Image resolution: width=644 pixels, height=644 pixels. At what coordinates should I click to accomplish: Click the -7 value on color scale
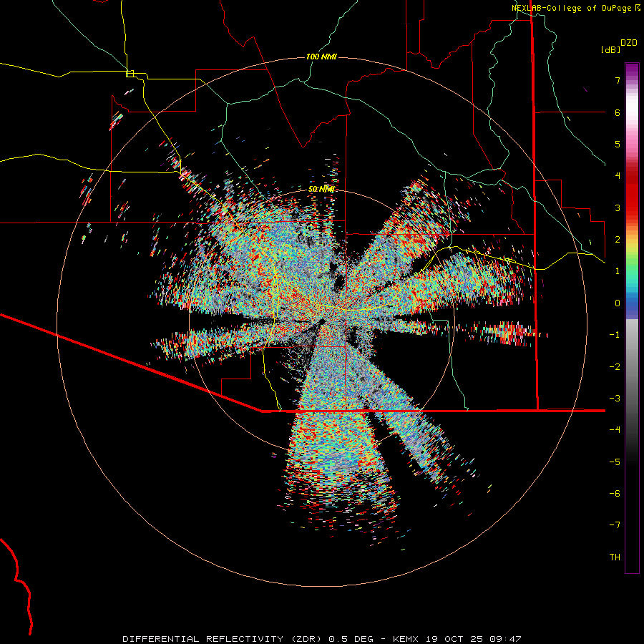(615, 525)
